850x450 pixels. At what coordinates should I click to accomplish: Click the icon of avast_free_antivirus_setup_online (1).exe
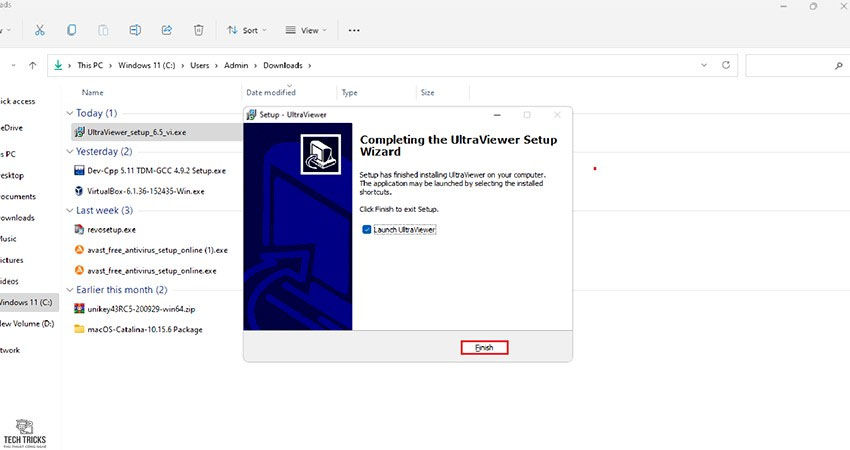coord(79,250)
